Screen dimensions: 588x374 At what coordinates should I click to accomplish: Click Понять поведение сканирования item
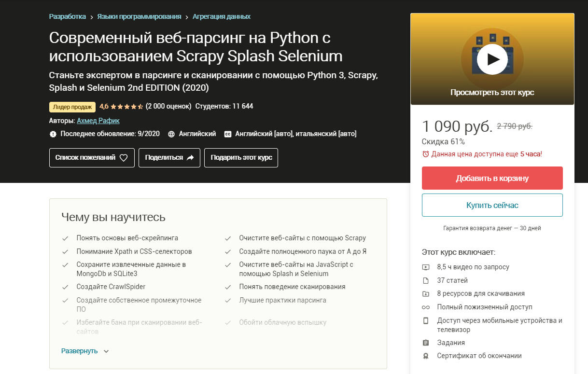point(292,287)
